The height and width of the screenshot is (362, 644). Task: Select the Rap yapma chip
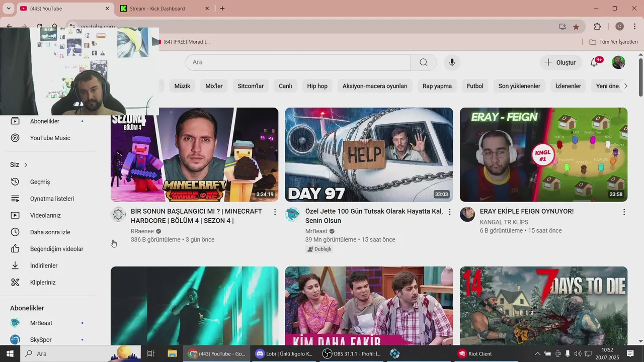click(x=437, y=86)
